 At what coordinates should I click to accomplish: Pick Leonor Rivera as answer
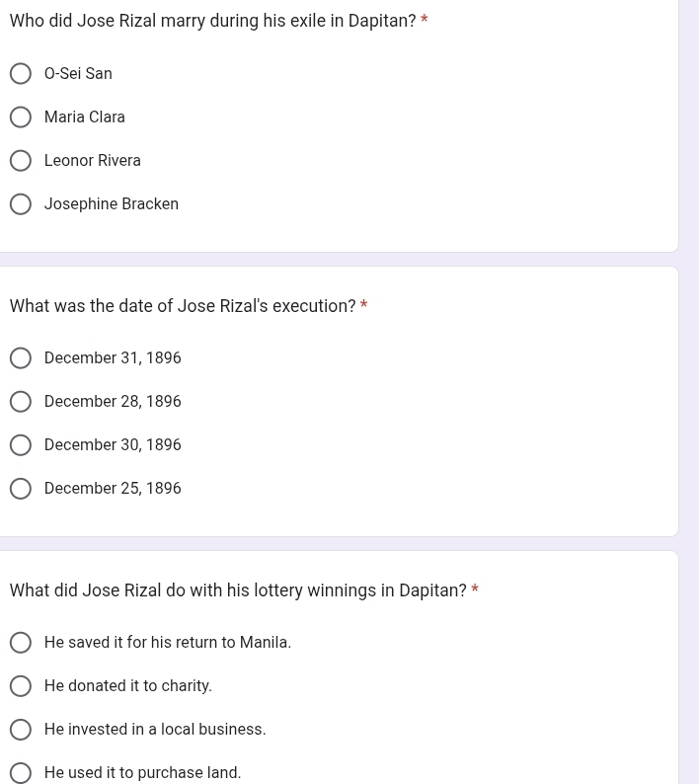point(21,161)
